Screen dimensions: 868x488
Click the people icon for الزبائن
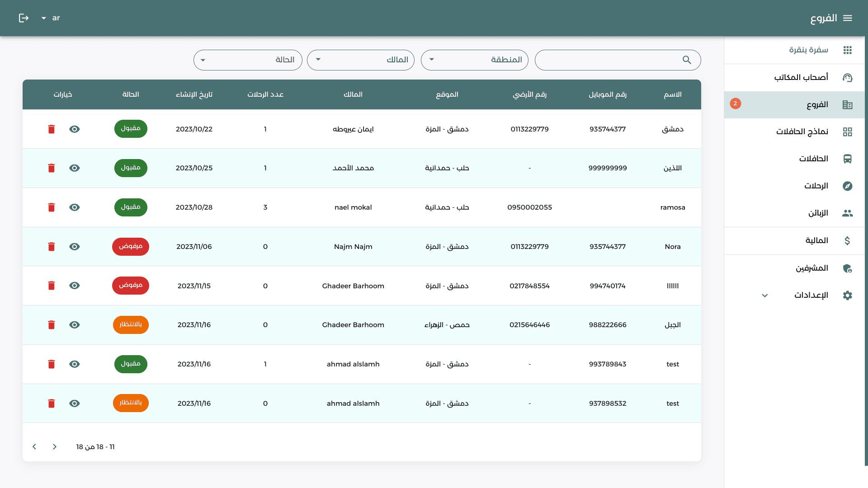[848, 213]
